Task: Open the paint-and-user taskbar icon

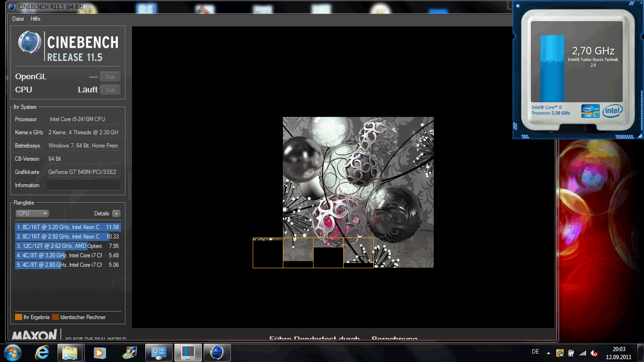Action: click(x=129, y=353)
